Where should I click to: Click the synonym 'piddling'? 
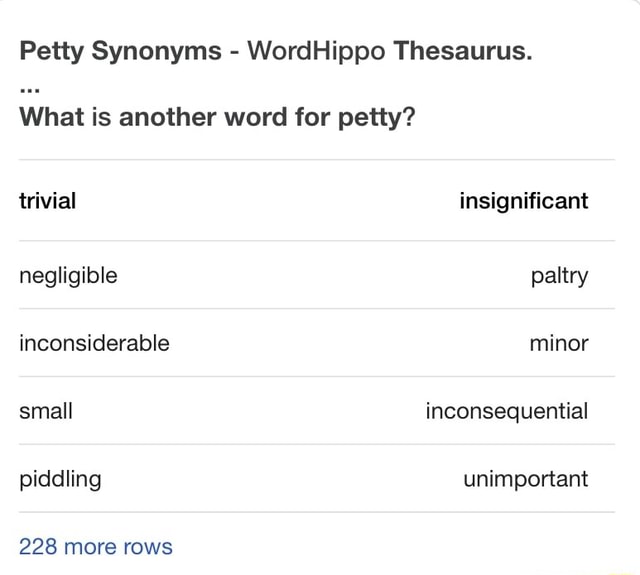[x=60, y=478]
